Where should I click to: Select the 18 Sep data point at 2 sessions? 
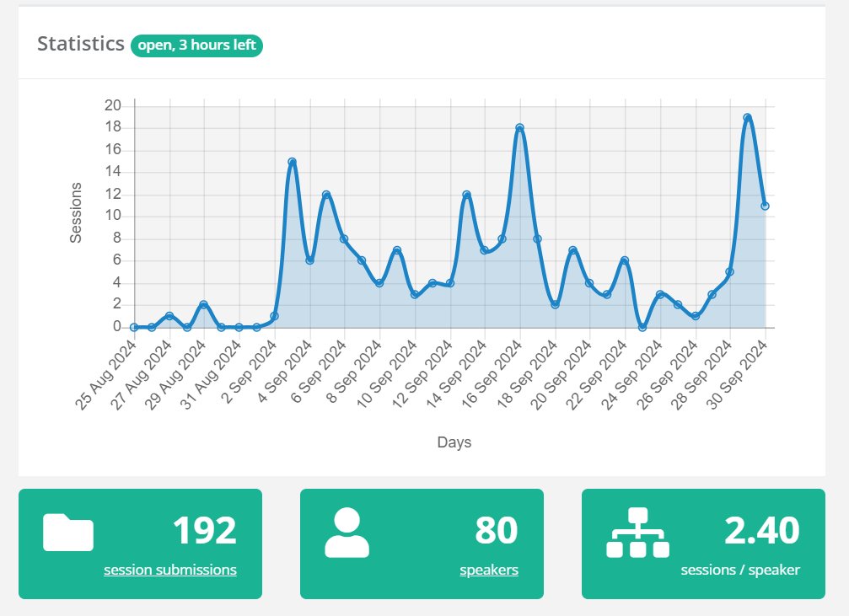click(x=555, y=305)
